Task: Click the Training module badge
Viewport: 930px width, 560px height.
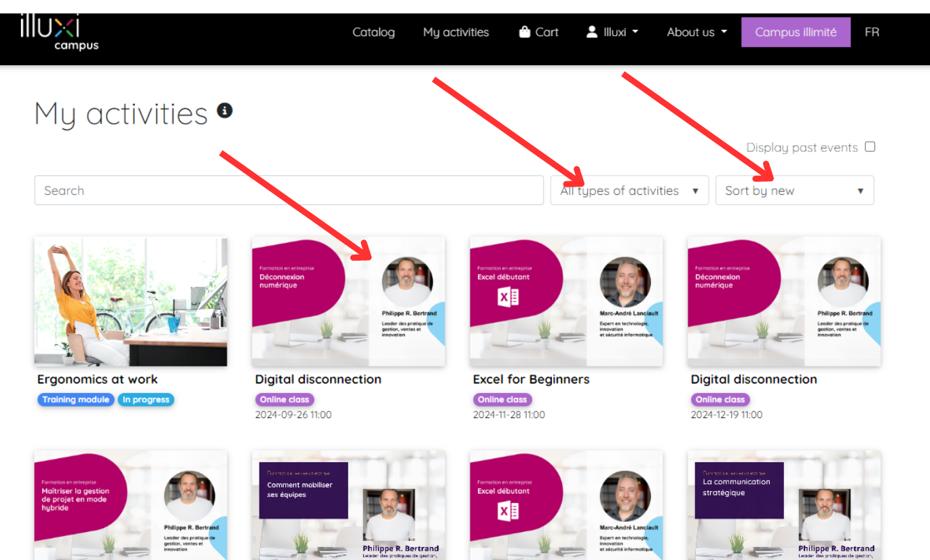Action: pos(76,400)
